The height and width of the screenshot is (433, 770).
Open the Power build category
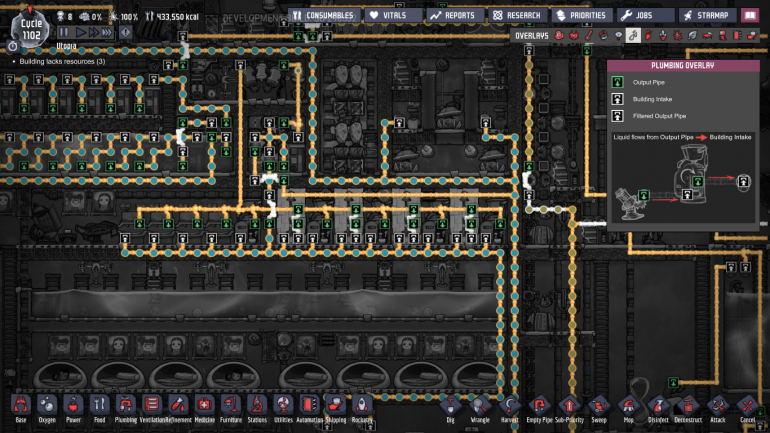(73, 408)
